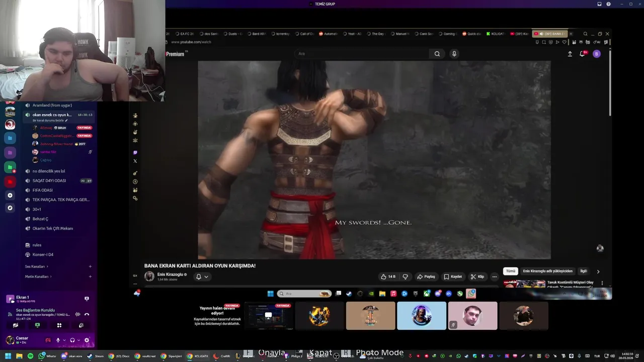
Task: Open Discord discover servers compass icon
Action: 10,208
